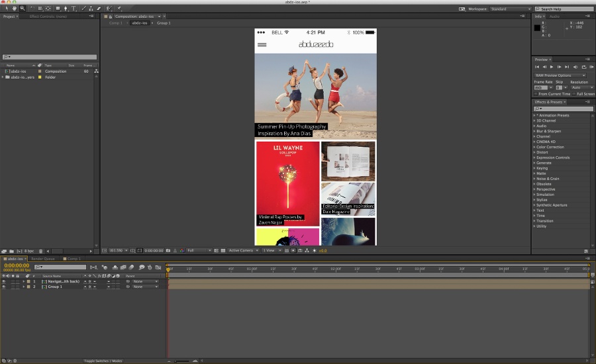Open the composition mini-flowchart icon in timeline
Viewport: 596px width, 364px height.
94,267
